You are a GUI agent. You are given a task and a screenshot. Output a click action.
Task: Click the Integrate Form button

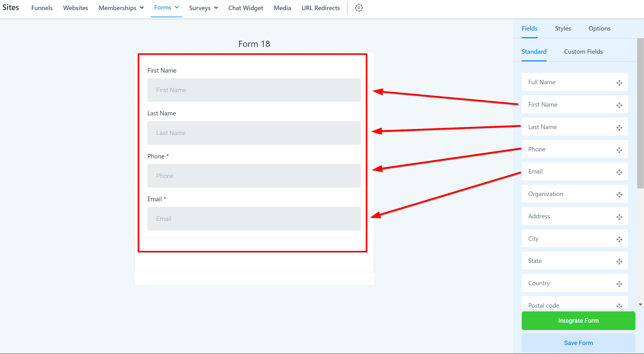[x=578, y=321]
